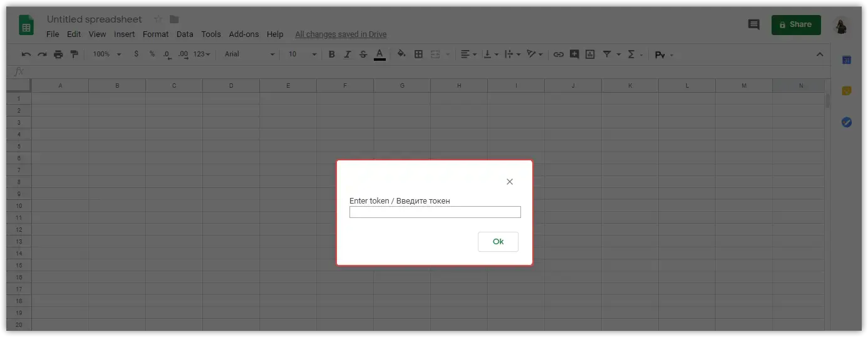
Task: Open text wrapping dropdown
Action: (x=513, y=54)
